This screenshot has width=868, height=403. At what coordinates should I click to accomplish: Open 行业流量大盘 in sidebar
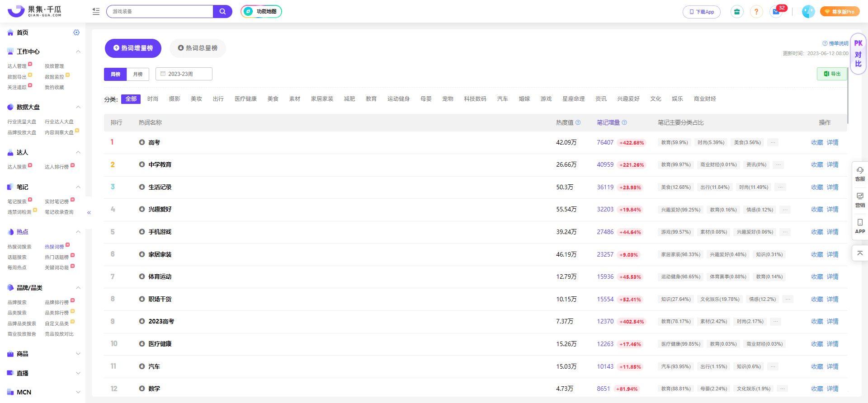pyautogui.click(x=22, y=122)
